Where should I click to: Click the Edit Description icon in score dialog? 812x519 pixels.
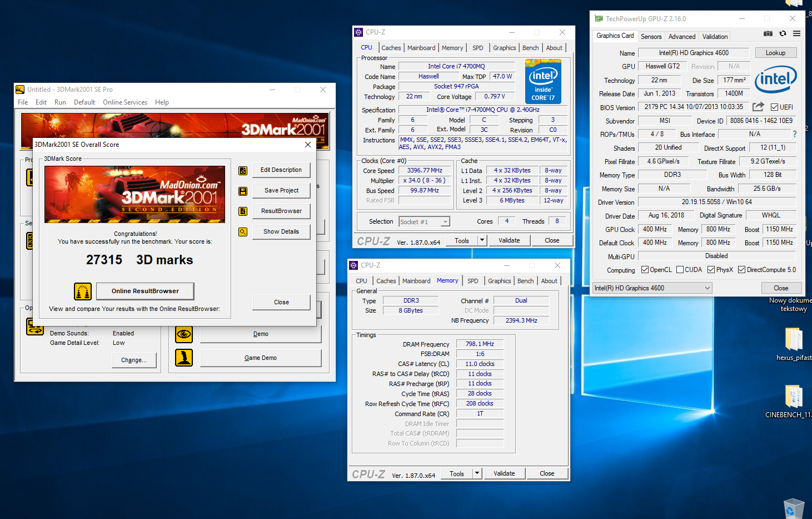click(x=243, y=171)
